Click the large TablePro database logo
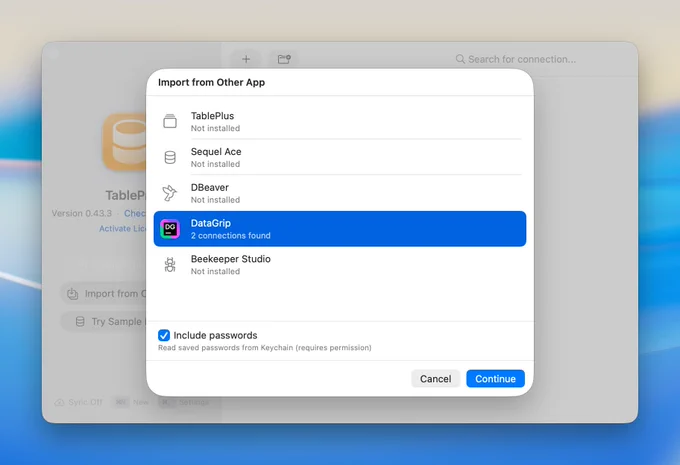Screen dimensions: 680x465 click(125, 142)
